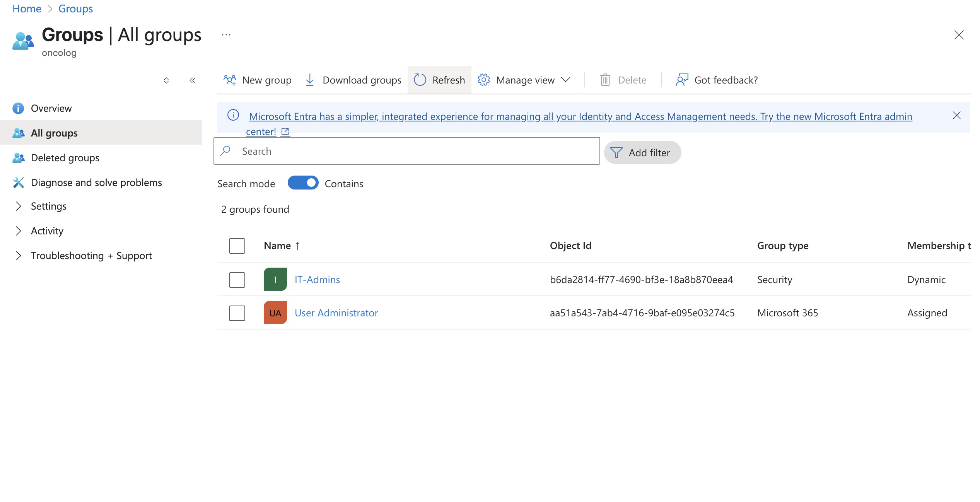980x502 pixels.
Task: Click the Add filter funnel icon
Action: [616, 152]
